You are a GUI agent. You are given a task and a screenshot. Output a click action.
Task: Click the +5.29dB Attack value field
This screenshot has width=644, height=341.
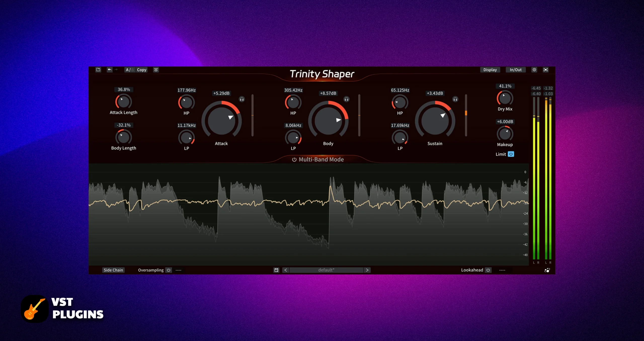221,93
